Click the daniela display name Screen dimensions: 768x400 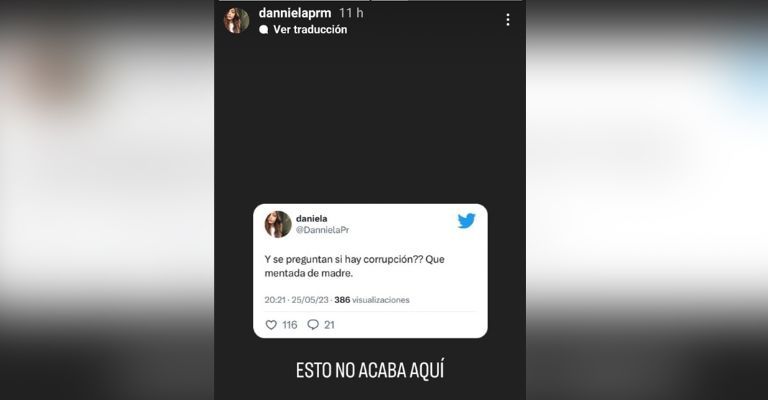[312, 218]
